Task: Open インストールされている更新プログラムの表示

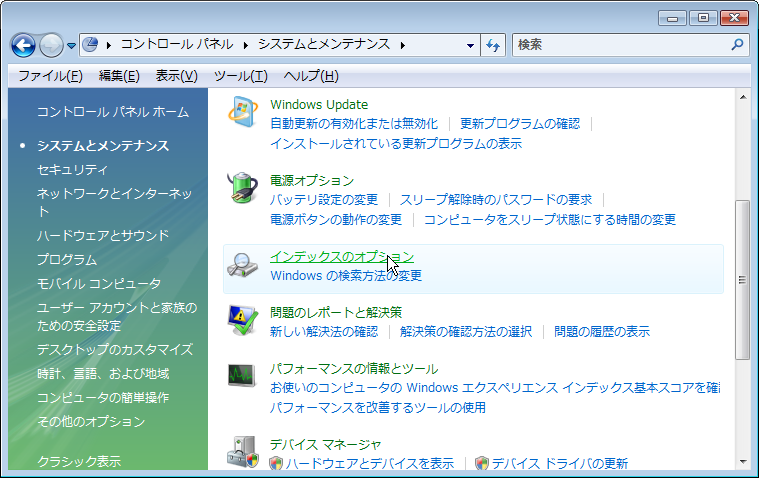Action: pyautogui.click(x=396, y=143)
